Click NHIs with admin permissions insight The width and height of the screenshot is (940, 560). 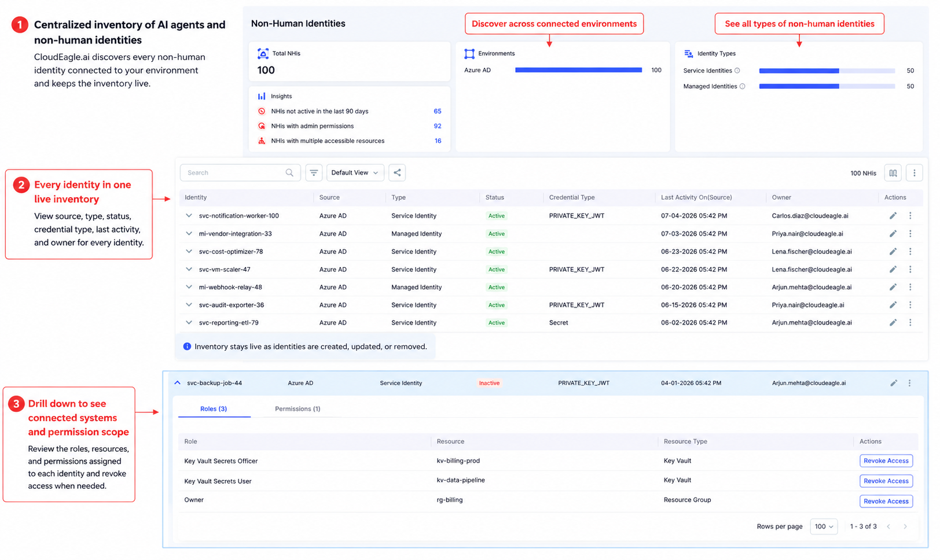(312, 126)
